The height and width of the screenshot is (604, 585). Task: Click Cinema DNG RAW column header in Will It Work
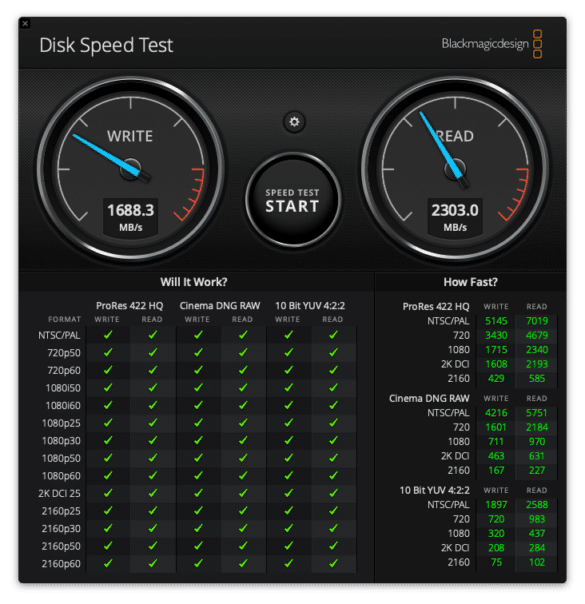point(220,305)
